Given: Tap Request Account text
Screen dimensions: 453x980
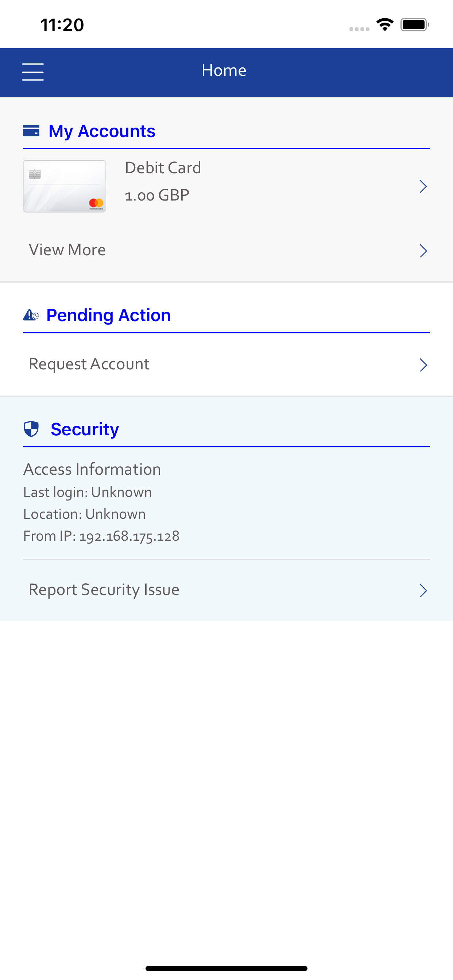Looking at the screenshot, I should click(89, 364).
